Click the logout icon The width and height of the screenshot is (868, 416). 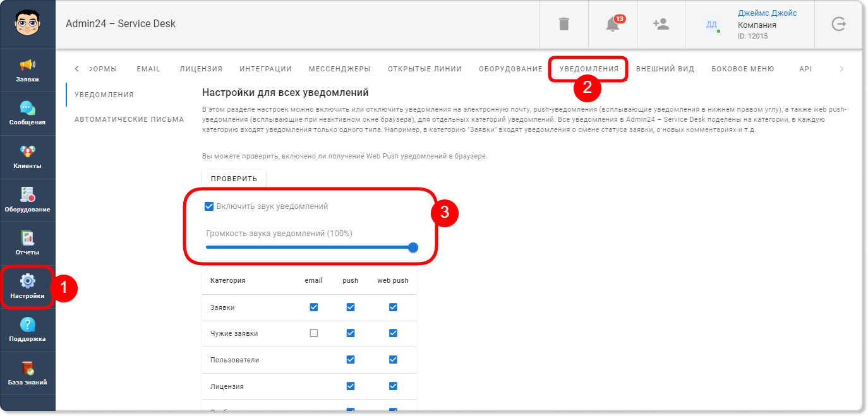838,24
